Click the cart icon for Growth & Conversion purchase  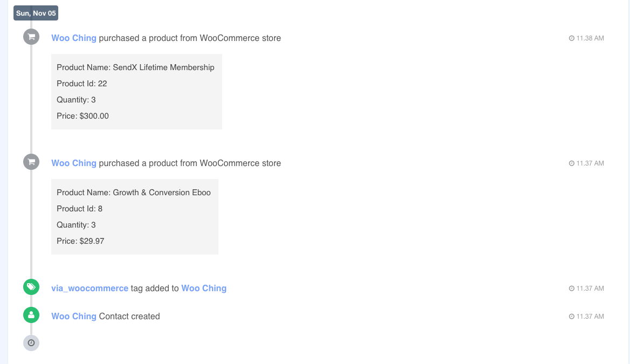[x=31, y=162]
